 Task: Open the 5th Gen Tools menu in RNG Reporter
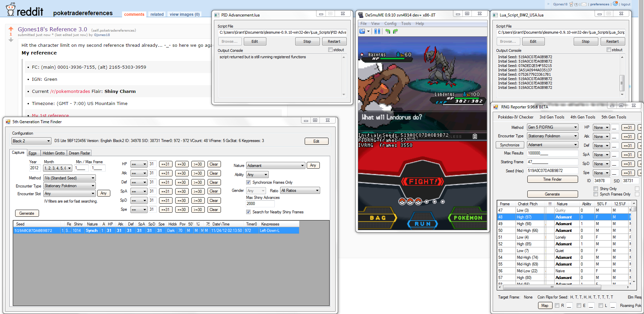click(x=614, y=117)
